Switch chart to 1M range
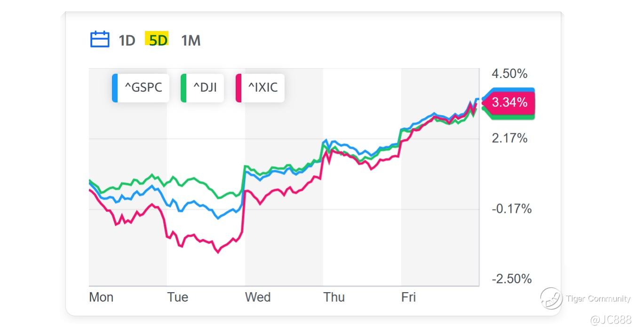Image resolution: width=644 pixels, height=334 pixels. pyautogui.click(x=191, y=40)
